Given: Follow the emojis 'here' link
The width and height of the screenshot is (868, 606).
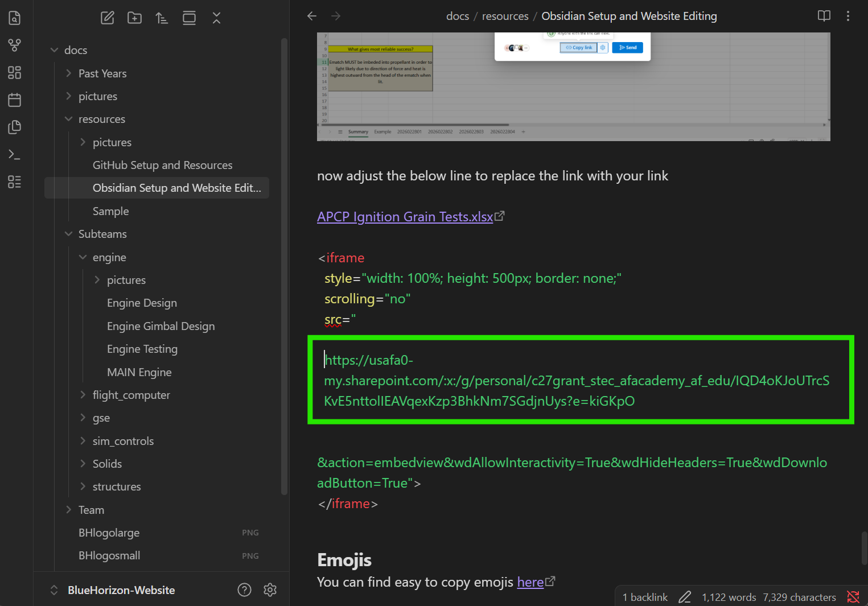Looking at the screenshot, I should coord(530,582).
